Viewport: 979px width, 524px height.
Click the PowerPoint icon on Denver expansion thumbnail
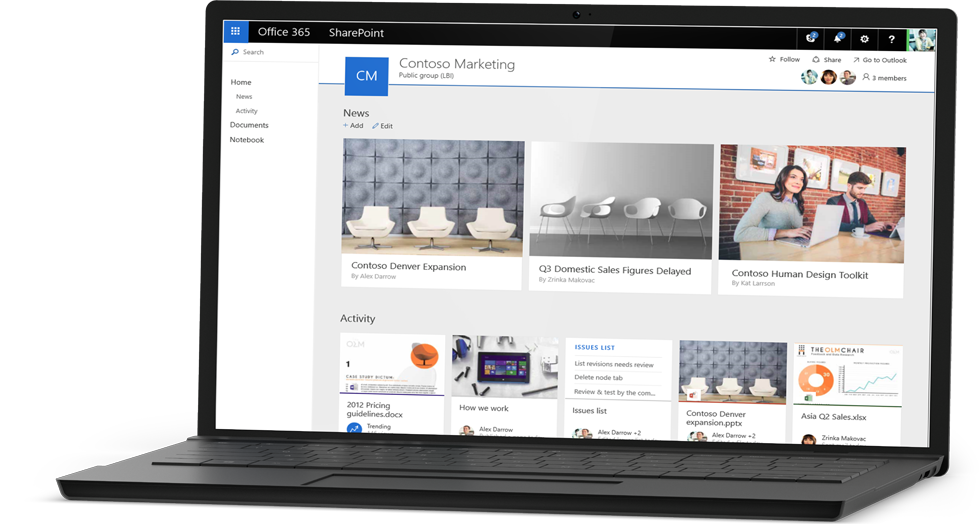(x=692, y=395)
